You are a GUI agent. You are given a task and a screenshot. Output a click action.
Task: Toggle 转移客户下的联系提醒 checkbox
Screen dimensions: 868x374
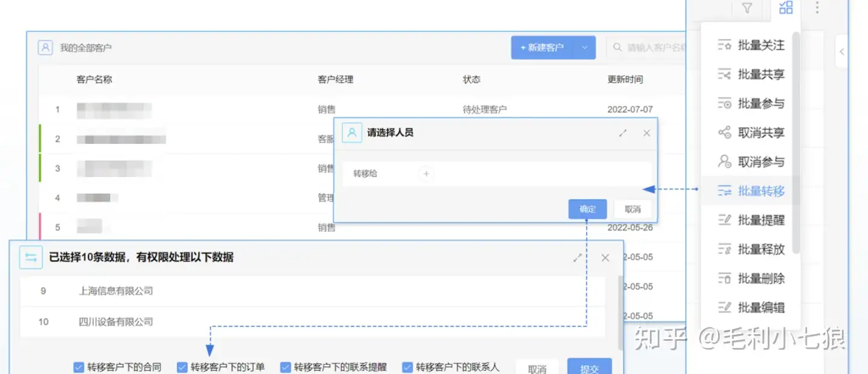(x=285, y=367)
